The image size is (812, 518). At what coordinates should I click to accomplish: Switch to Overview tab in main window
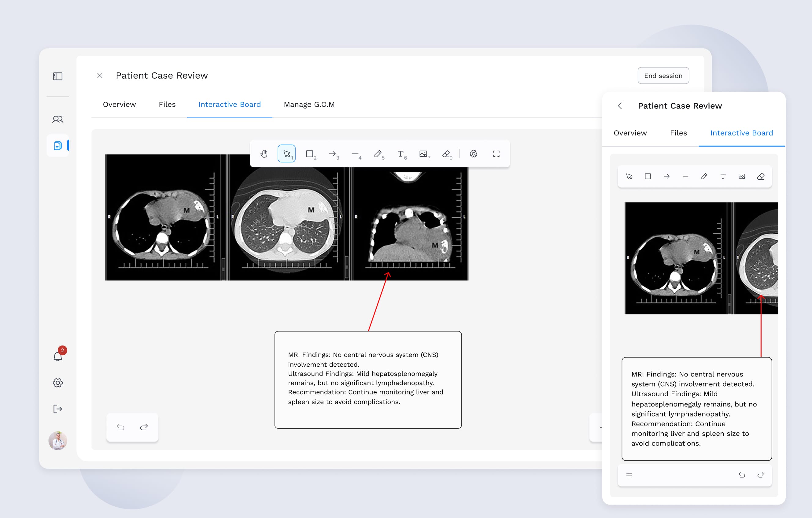pyautogui.click(x=119, y=105)
